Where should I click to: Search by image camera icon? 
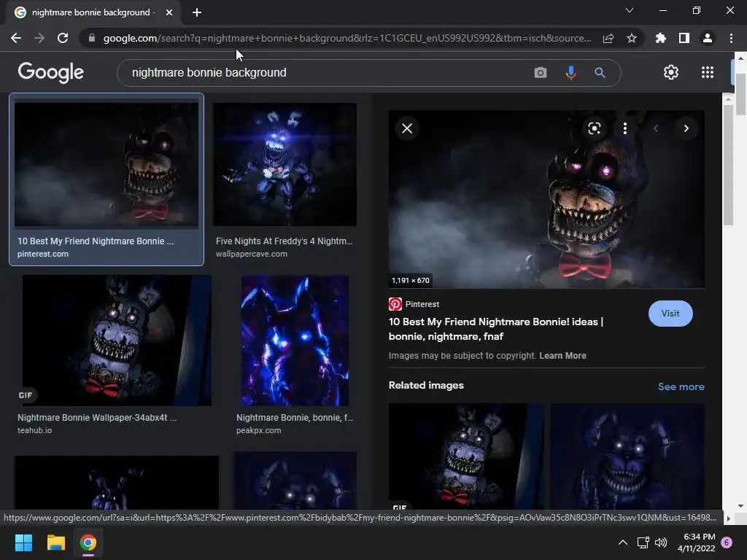click(x=541, y=72)
